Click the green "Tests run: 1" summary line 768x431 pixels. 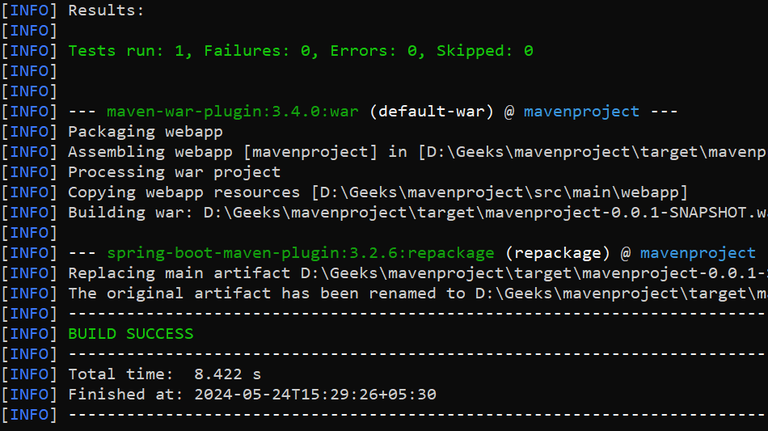point(300,50)
